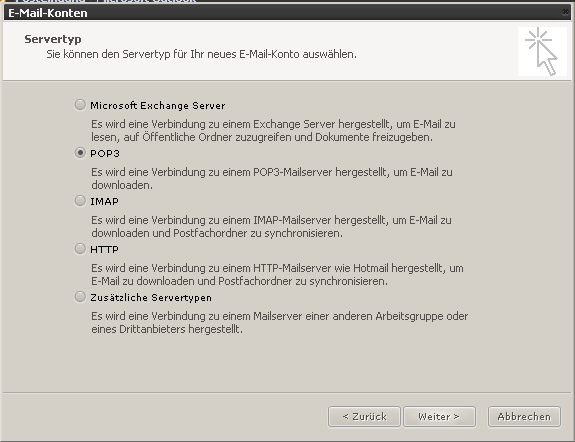Screen dimensions: 575x442
Task: Choose the POP3 radio option
Action: [80, 153]
